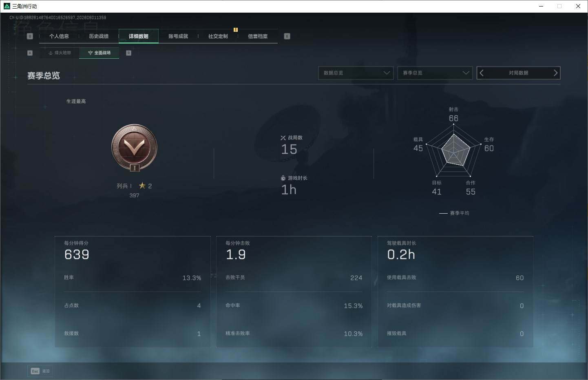588x380 pixels.
Task: Click the 赛季总览 page heading
Action: click(44, 76)
